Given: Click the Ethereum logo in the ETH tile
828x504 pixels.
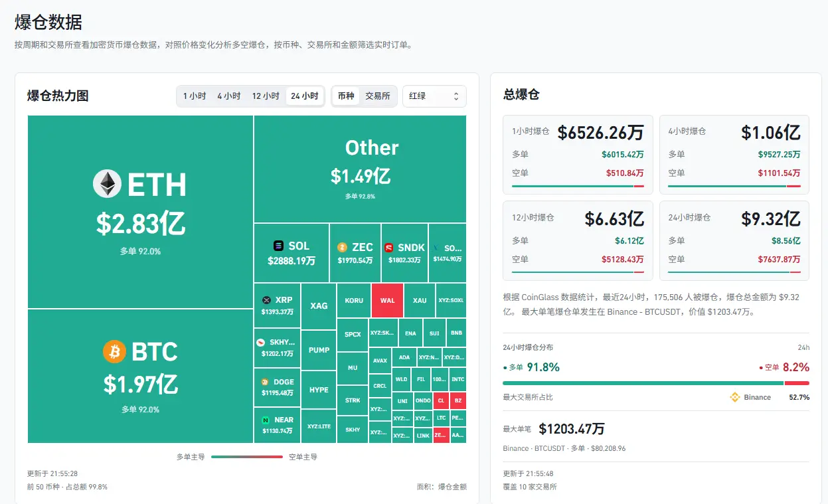Looking at the screenshot, I should 107,184.
